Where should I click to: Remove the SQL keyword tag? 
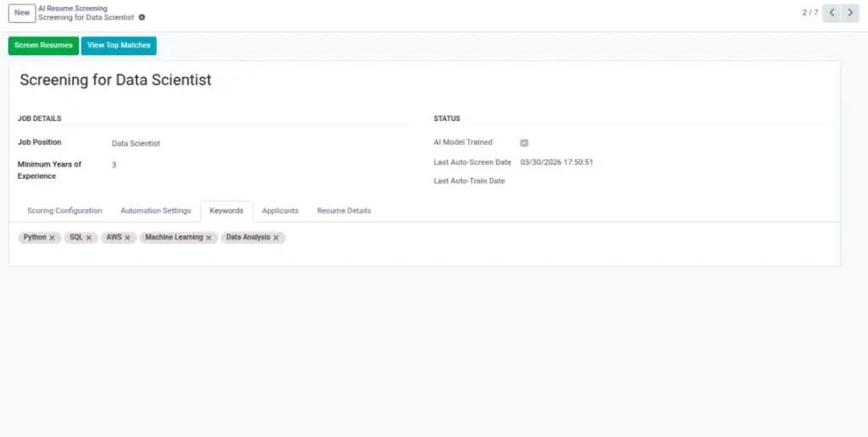pos(88,238)
